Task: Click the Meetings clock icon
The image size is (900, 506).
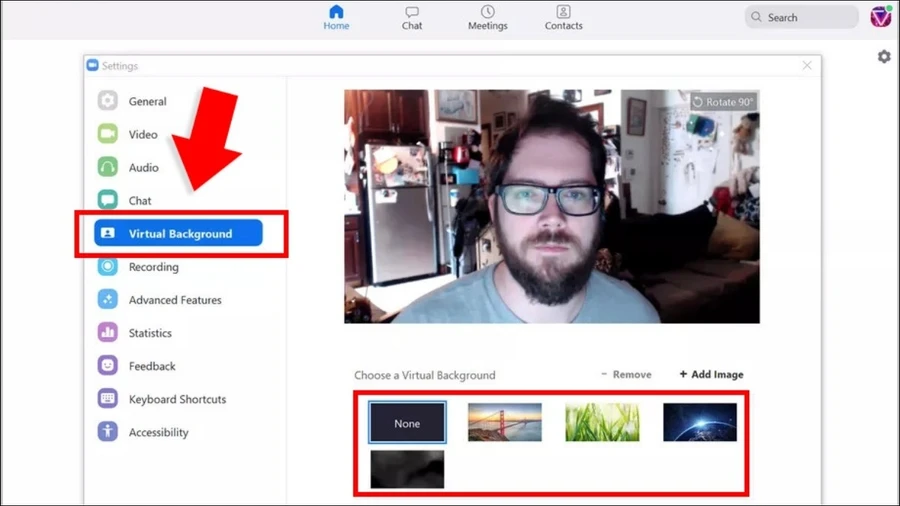Action: coord(487,11)
